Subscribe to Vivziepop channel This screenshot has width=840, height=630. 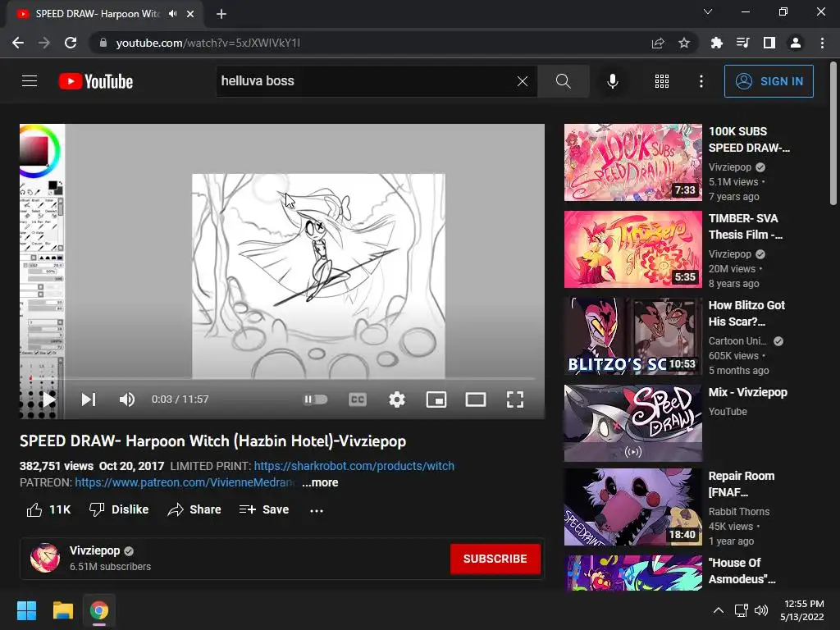click(x=495, y=559)
